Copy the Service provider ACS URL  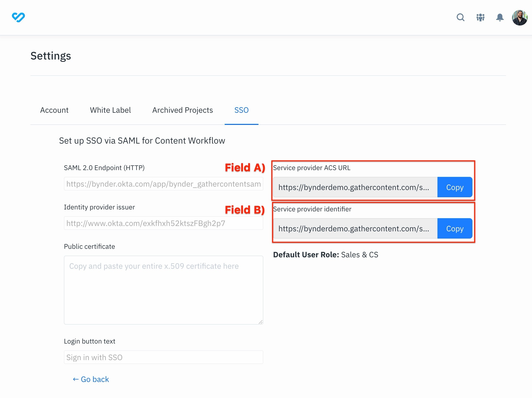tap(455, 187)
